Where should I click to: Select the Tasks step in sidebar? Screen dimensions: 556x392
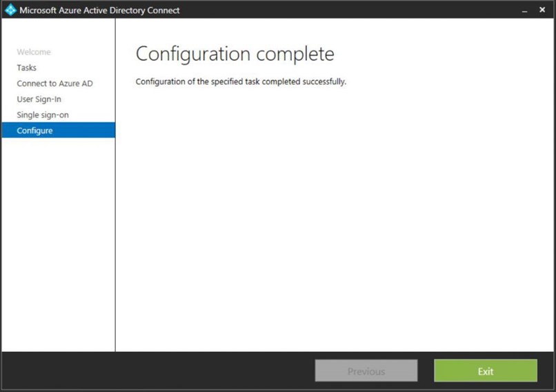click(x=27, y=68)
